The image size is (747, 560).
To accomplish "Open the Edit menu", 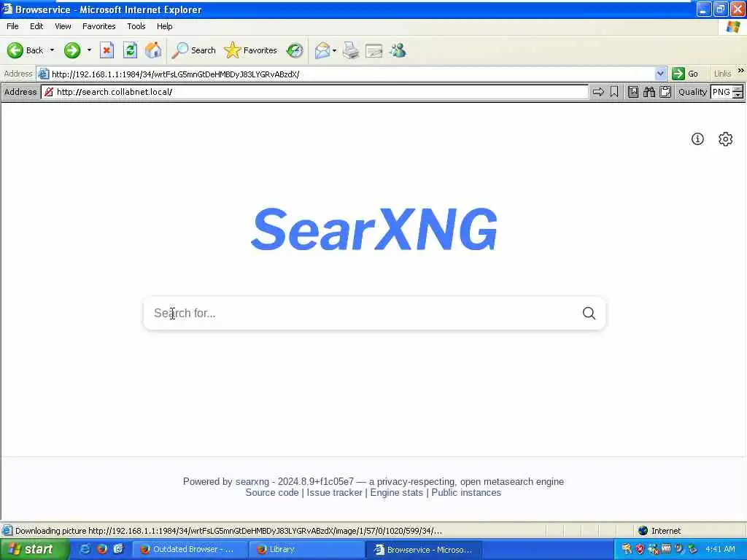I will coord(36,26).
